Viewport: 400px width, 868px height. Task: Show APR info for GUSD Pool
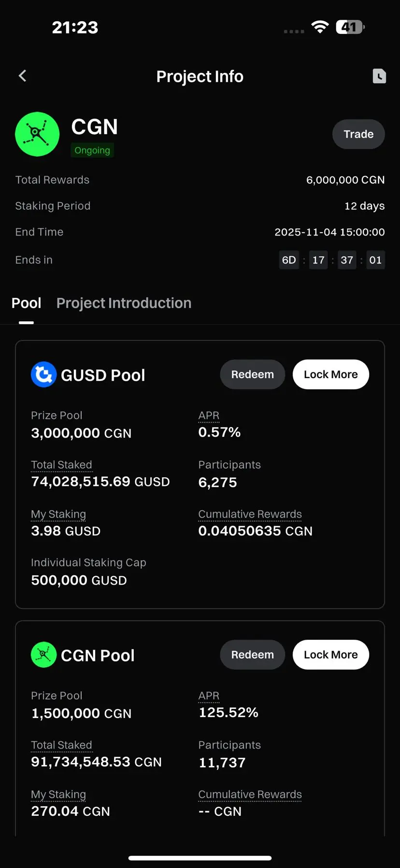tap(209, 415)
